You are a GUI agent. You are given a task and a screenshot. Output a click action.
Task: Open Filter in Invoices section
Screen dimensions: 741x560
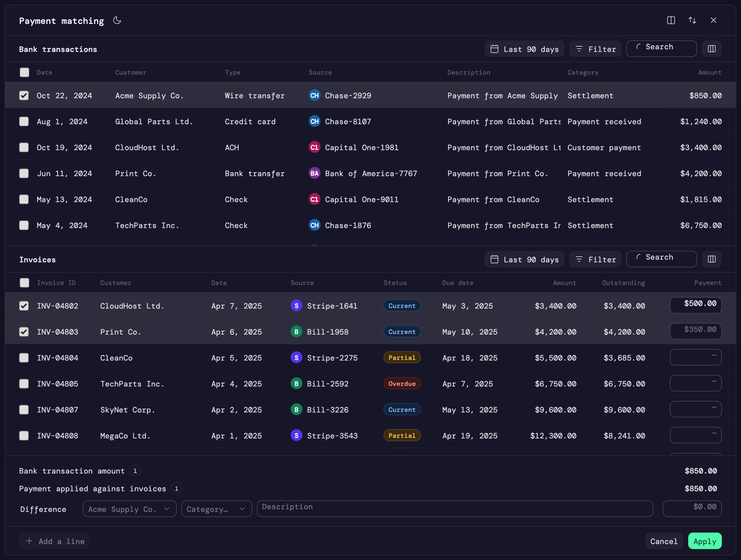pyautogui.click(x=595, y=259)
